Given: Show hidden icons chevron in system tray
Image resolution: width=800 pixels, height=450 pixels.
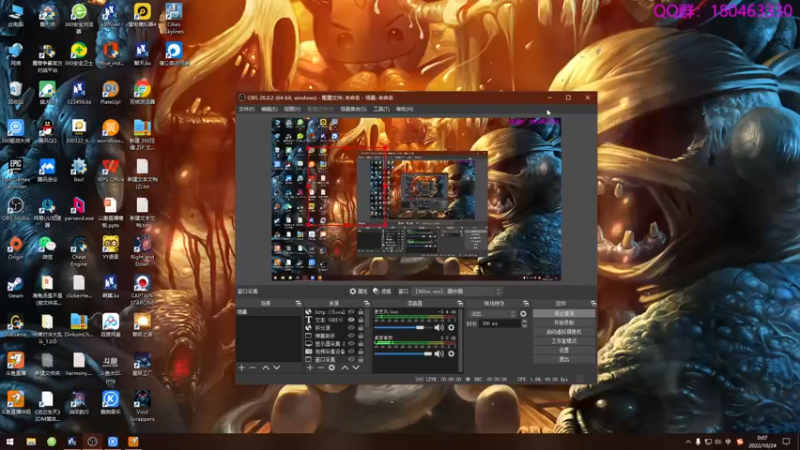Looking at the screenshot, I should pos(688,442).
